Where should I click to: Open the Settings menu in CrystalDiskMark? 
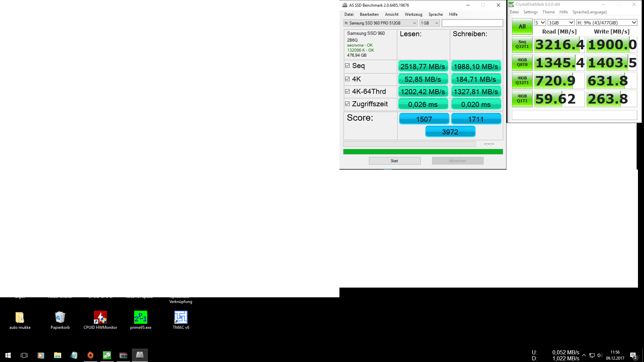(531, 12)
